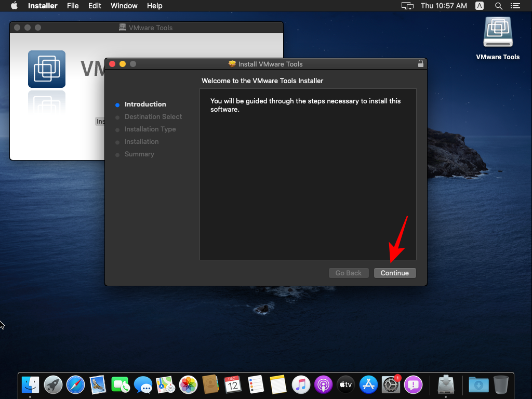
Task: Launch the Music app from the Dock
Action: pyautogui.click(x=300, y=385)
